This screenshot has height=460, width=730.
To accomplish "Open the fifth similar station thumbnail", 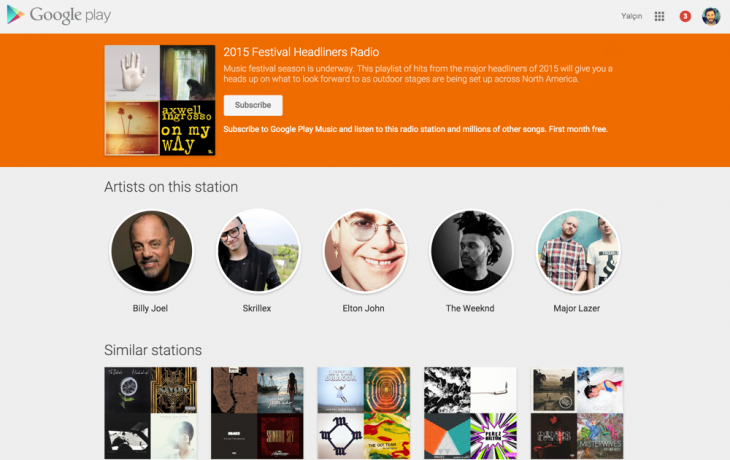I will [x=577, y=413].
